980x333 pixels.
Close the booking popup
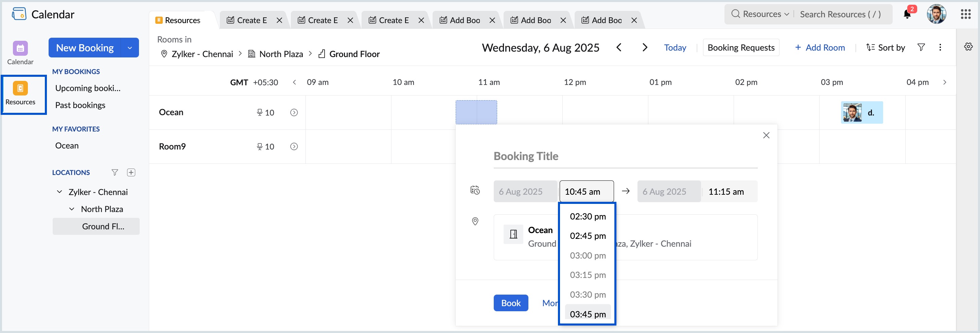pyautogui.click(x=766, y=135)
